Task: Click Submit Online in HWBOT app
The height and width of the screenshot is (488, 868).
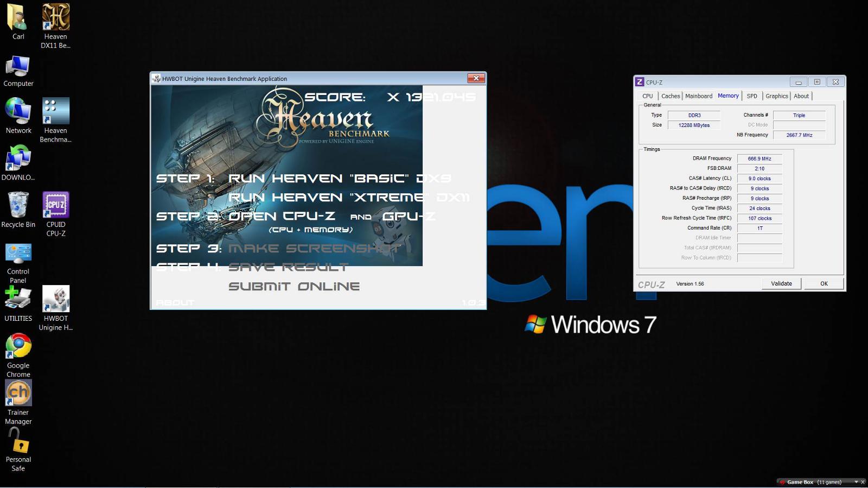Action: coord(294,286)
